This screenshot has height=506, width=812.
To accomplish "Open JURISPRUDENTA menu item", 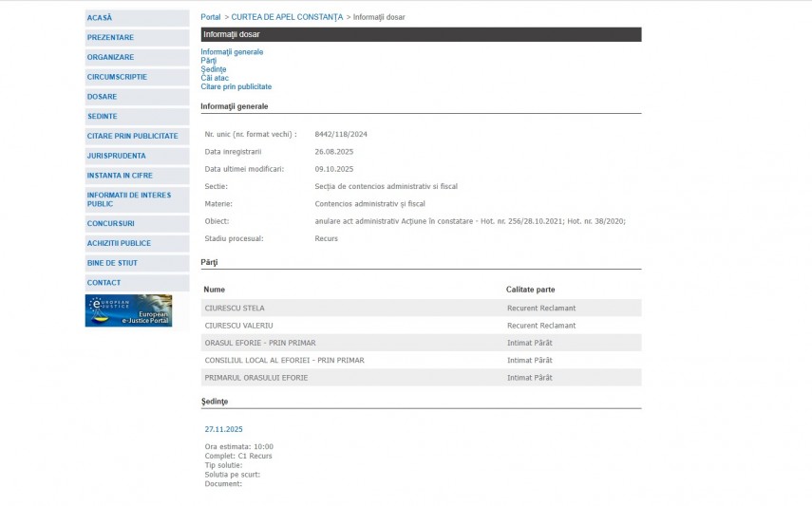I will coord(117,156).
